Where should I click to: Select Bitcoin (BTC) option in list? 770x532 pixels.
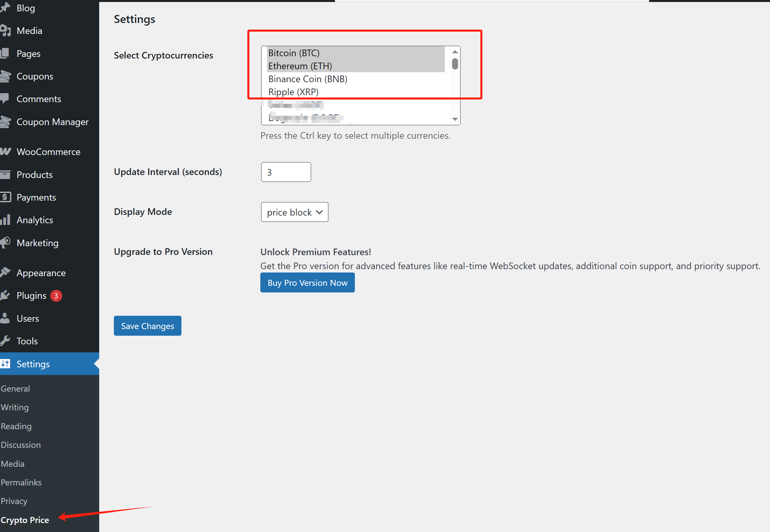294,53
